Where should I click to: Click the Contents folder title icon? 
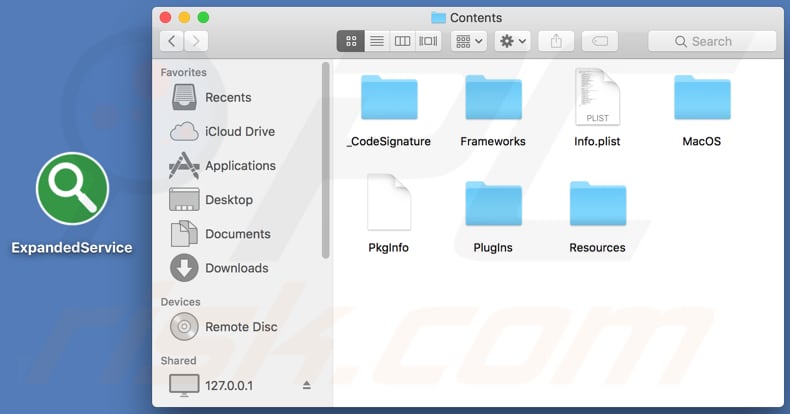tap(438, 18)
